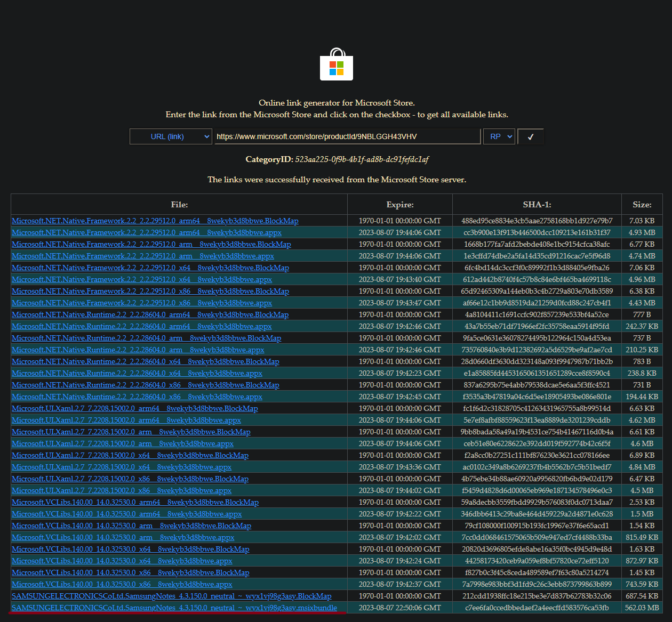
Task: Download VCLibs.140.00 x64 appx file
Action: [122, 561]
